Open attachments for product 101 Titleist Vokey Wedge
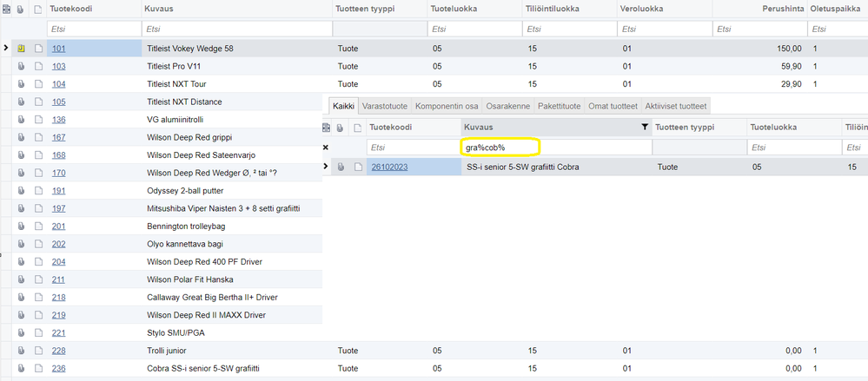The height and width of the screenshot is (381, 868). pyautogui.click(x=21, y=49)
